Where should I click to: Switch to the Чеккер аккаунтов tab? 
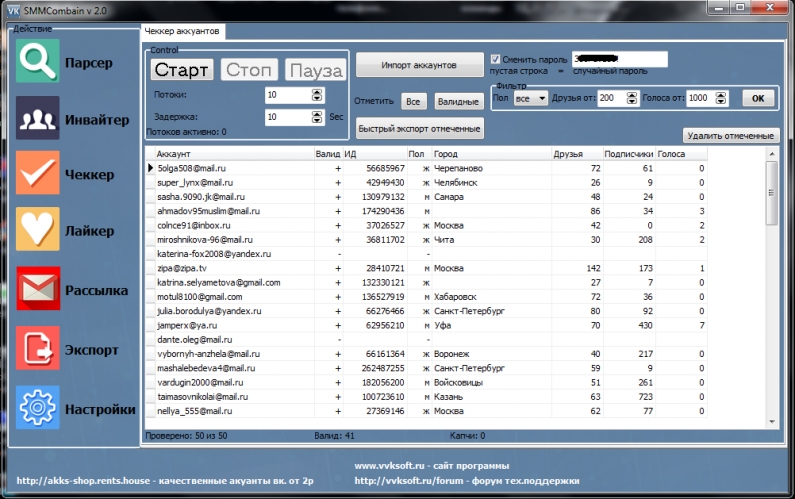(182, 31)
